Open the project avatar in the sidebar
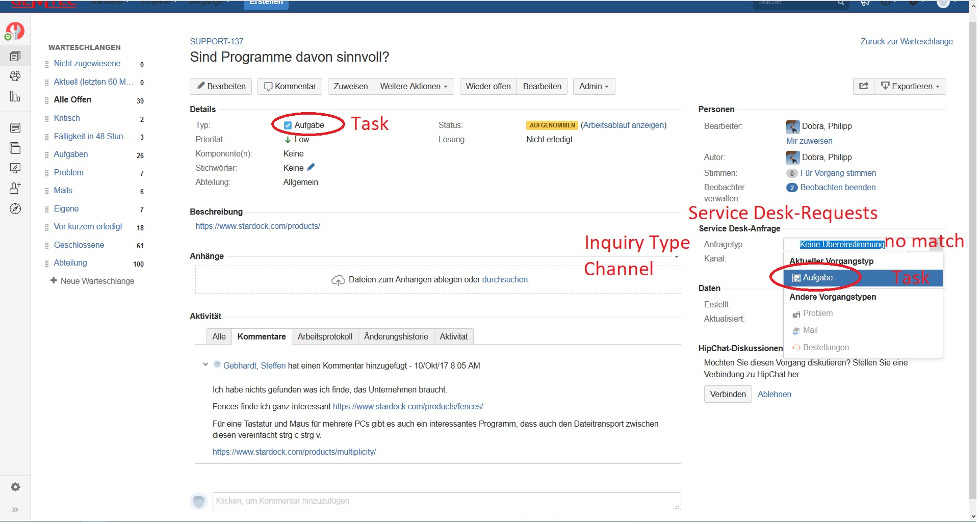Viewport: 980px width, 524px height. coord(15,31)
